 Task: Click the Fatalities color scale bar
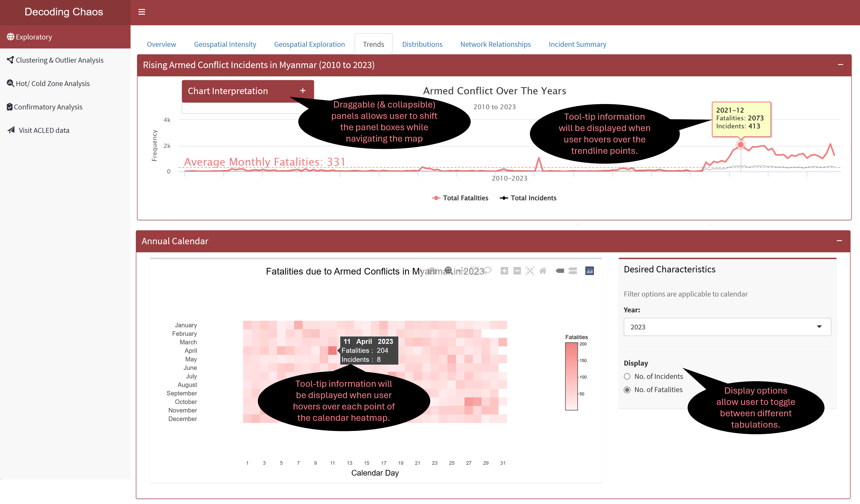pos(571,376)
